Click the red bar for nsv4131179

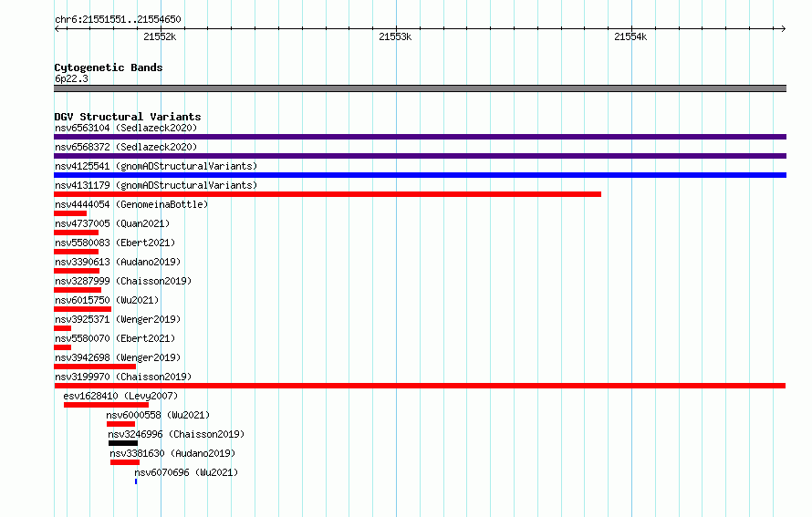328,194
